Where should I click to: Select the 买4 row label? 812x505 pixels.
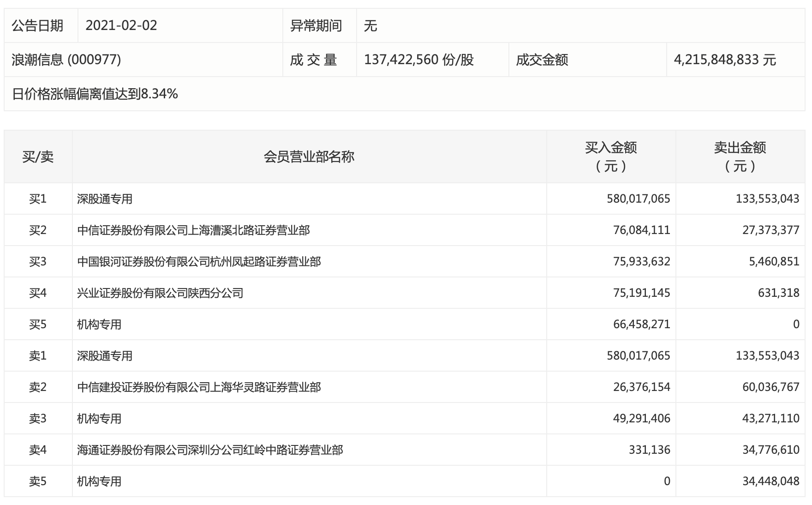[x=38, y=293]
